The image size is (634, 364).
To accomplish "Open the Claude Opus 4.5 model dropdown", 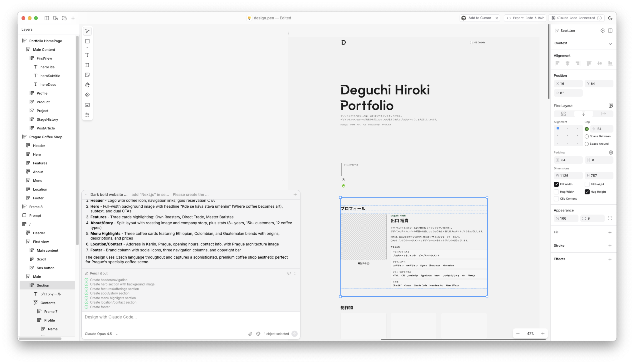I will point(101,334).
